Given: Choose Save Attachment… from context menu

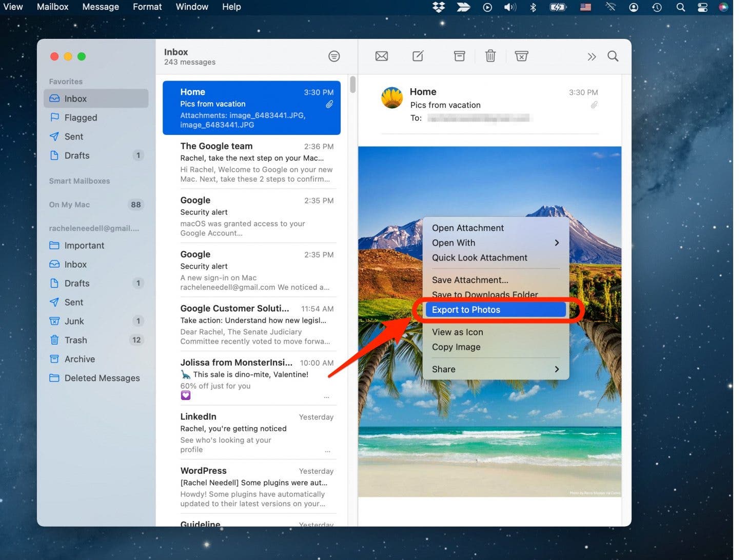Looking at the screenshot, I should [x=470, y=280].
